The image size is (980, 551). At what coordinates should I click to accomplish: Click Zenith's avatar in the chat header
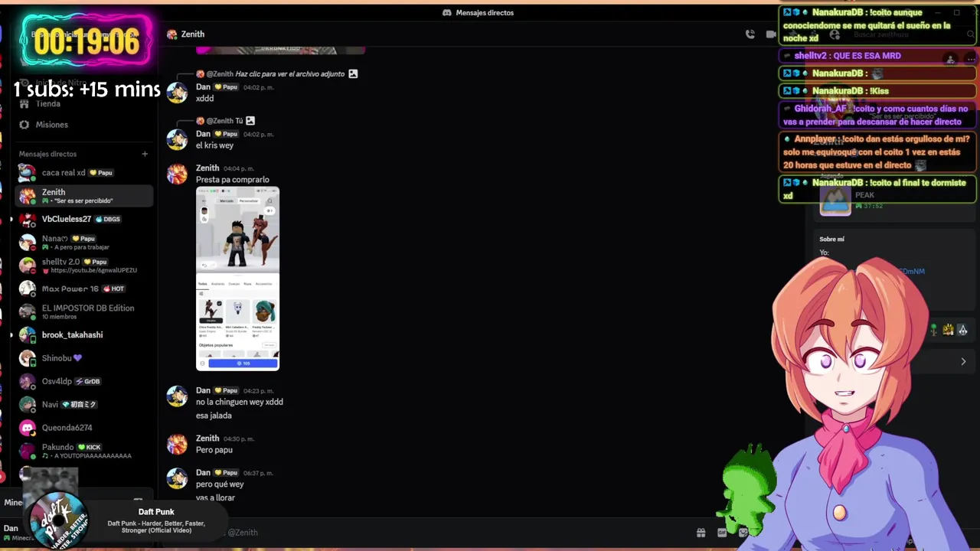(x=172, y=34)
